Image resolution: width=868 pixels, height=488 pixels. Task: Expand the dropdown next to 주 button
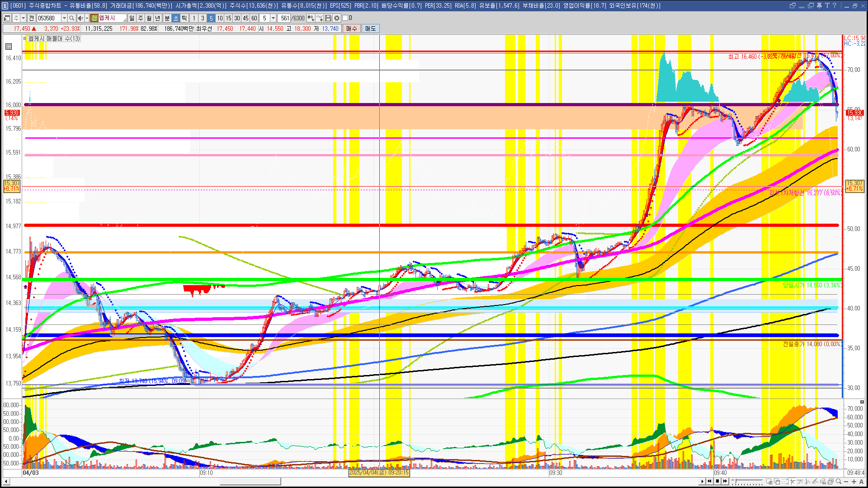pyautogui.click(x=23, y=18)
